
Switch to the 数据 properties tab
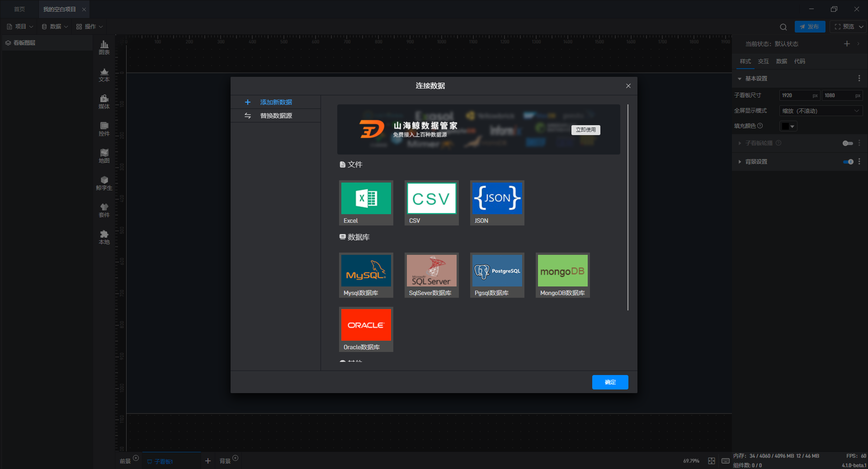pos(782,61)
